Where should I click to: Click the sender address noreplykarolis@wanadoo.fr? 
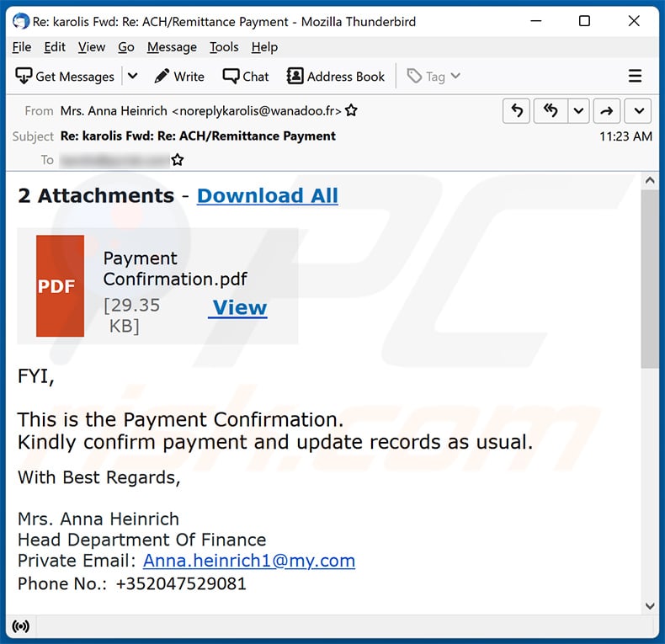[257, 111]
